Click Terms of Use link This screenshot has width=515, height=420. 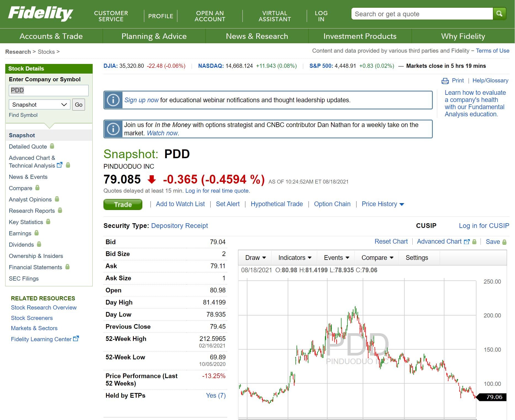pyautogui.click(x=493, y=51)
